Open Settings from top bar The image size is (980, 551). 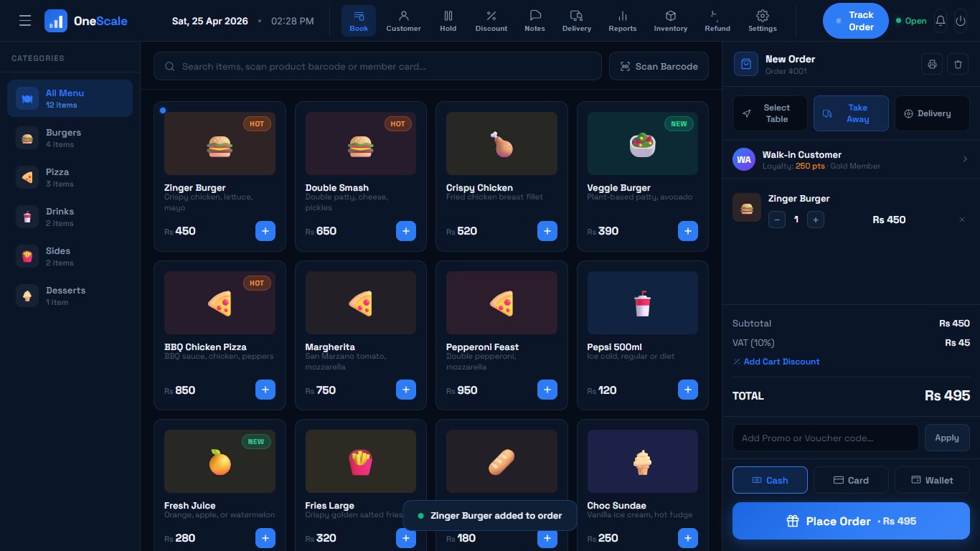pyautogui.click(x=763, y=21)
